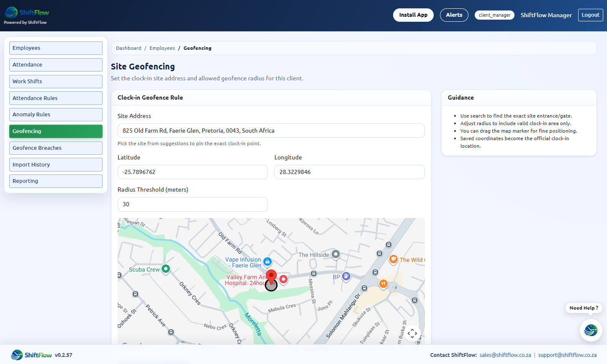
Task: Open Employees in the sidebar
Action: point(56,48)
